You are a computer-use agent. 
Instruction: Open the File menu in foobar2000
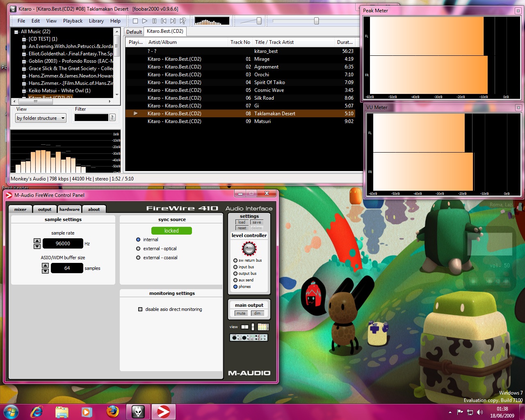coord(21,21)
